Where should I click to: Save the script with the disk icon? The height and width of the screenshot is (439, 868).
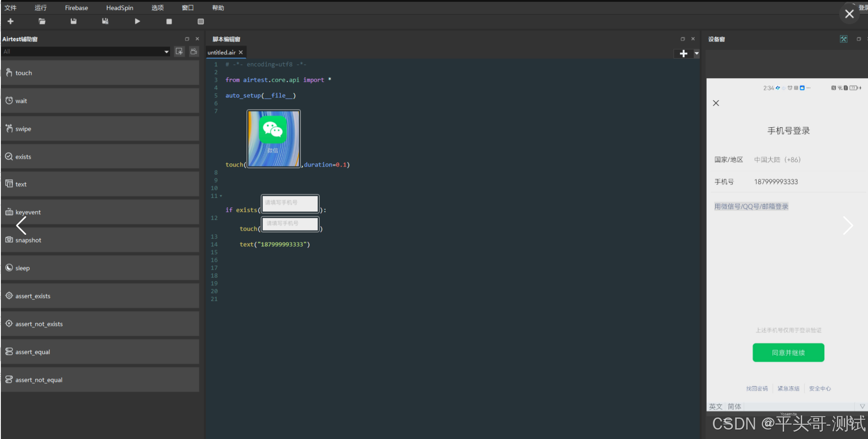tap(74, 21)
